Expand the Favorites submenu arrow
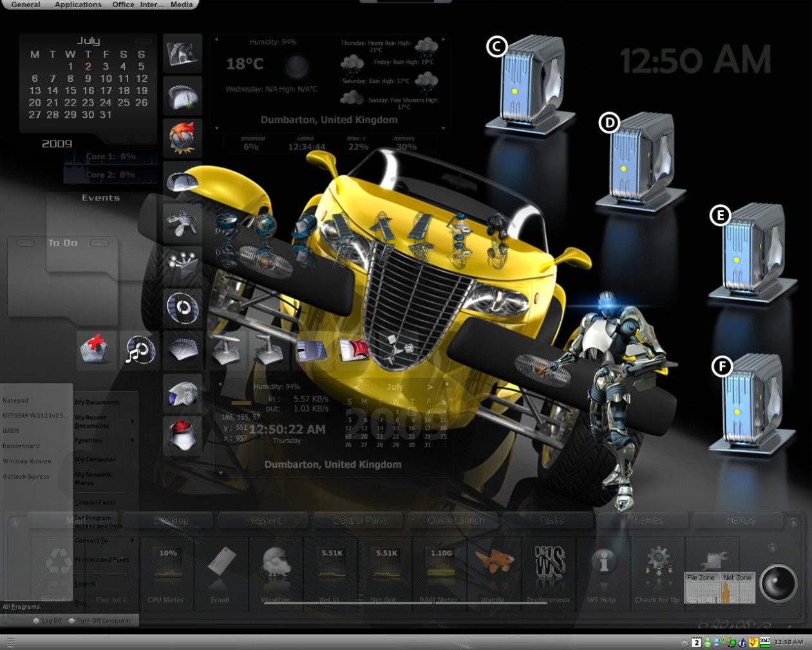Image resolution: width=812 pixels, height=650 pixels. [x=133, y=441]
